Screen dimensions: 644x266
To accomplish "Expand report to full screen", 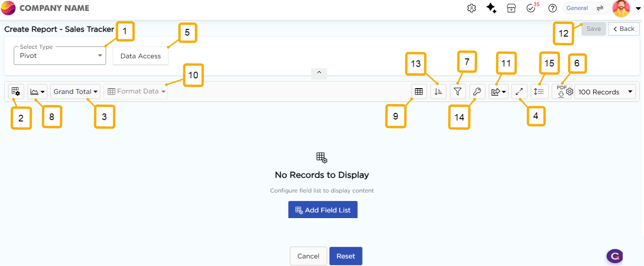I will click(519, 92).
